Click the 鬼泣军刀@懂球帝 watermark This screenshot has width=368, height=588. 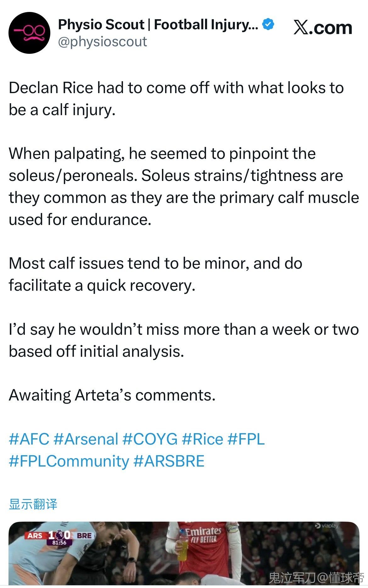pyautogui.click(x=316, y=578)
